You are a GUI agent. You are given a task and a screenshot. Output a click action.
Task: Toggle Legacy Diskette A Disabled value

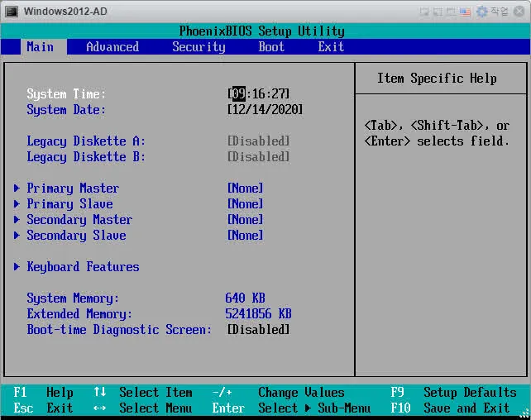click(258, 141)
